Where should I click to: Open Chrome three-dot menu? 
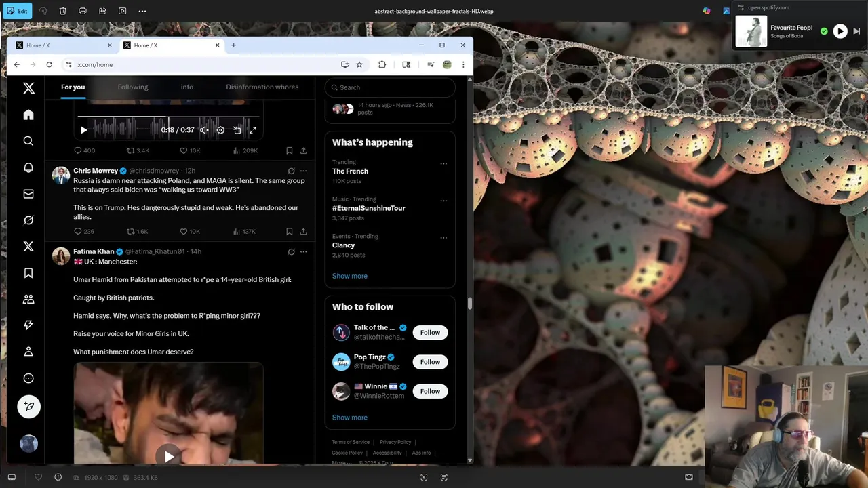[x=463, y=64]
